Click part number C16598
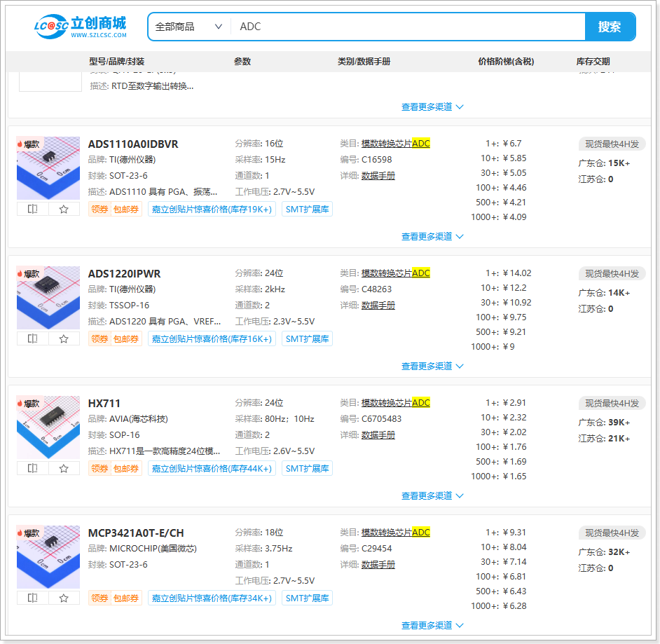 [x=376, y=160]
